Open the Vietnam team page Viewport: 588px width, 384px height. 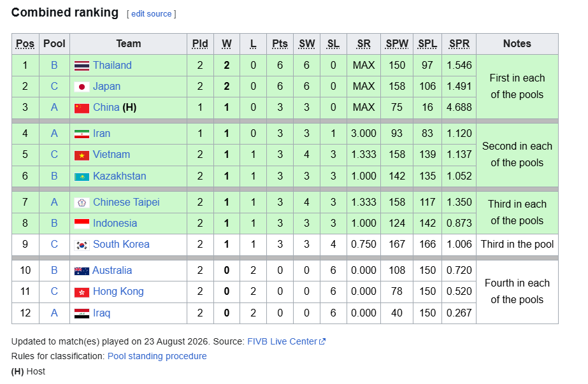point(111,155)
